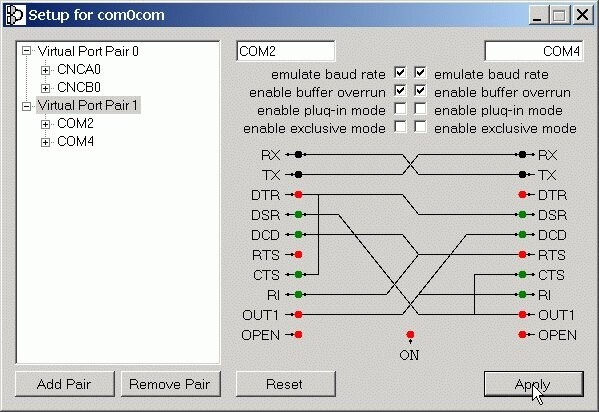Screen dimensions: 599x412
Task: Click the left DTR red pin dot
Action: point(298,195)
